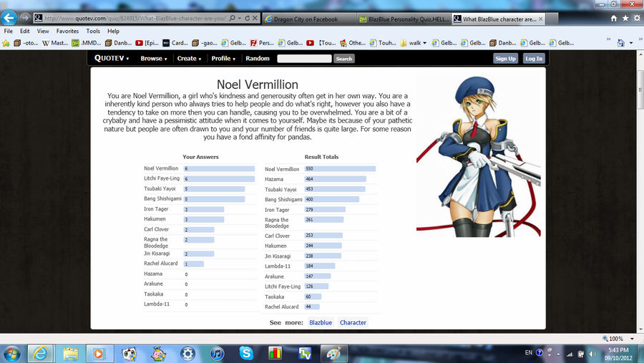This screenshot has height=363, width=644.
Task: Open iTunes from the taskbar
Action: click(217, 354)
